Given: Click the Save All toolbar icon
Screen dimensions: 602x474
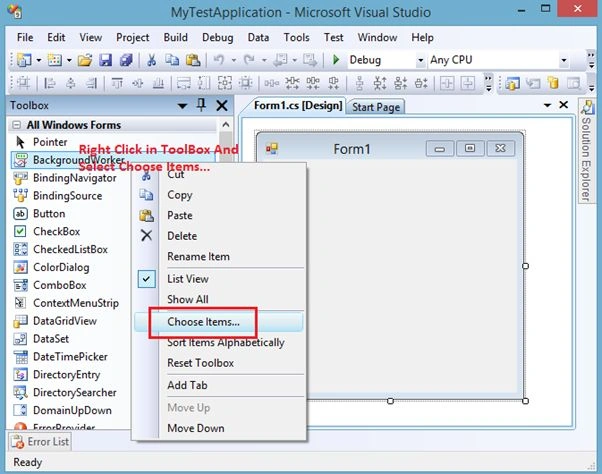Looking at the screenshot, I should point(126,60).
